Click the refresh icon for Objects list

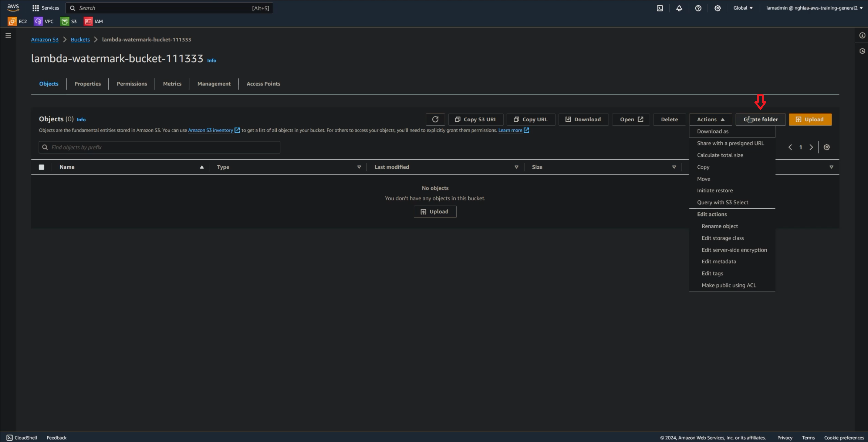[x=435, y=119]
